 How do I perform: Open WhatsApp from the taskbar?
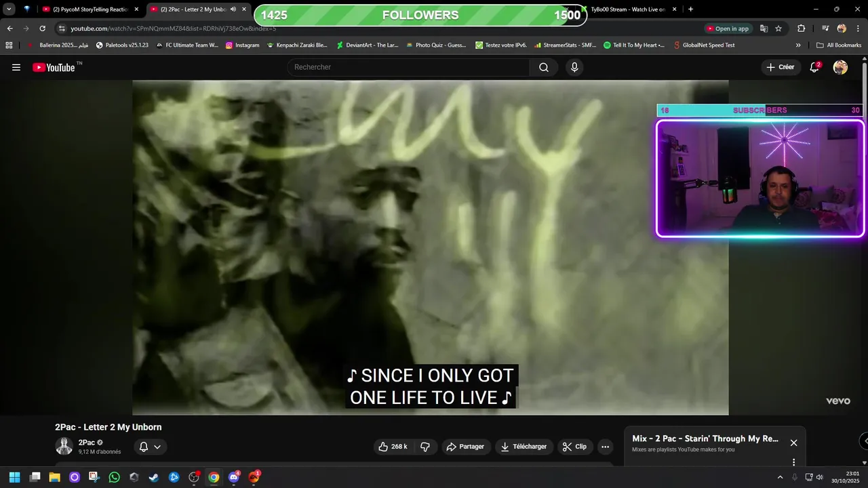coord(114,477)
